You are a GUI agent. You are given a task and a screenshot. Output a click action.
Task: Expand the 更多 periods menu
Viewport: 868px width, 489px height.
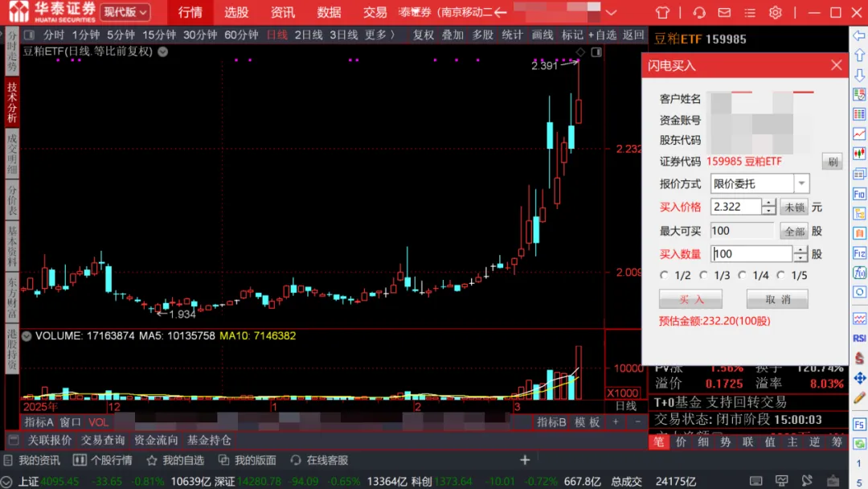(379, 35)
